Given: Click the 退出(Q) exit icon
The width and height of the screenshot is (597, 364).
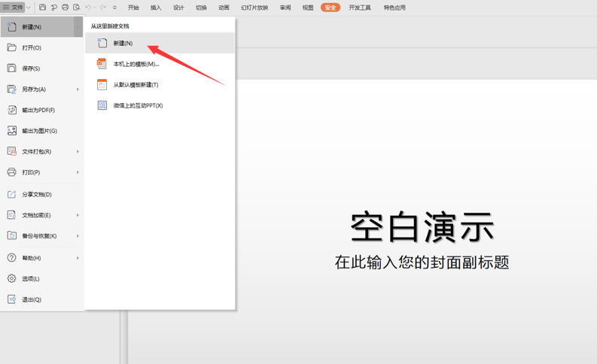Looking at the screenshot, I should click(x=12, y=299).
